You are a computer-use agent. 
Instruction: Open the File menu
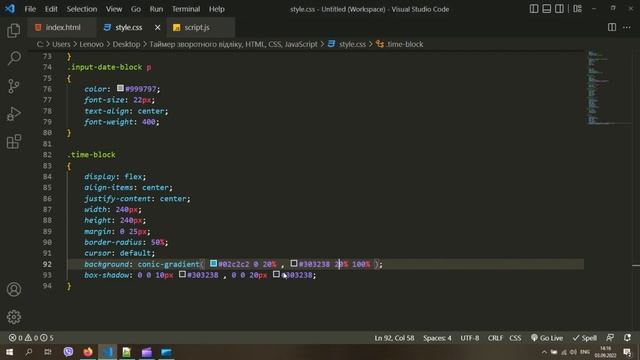pos(30,9)
